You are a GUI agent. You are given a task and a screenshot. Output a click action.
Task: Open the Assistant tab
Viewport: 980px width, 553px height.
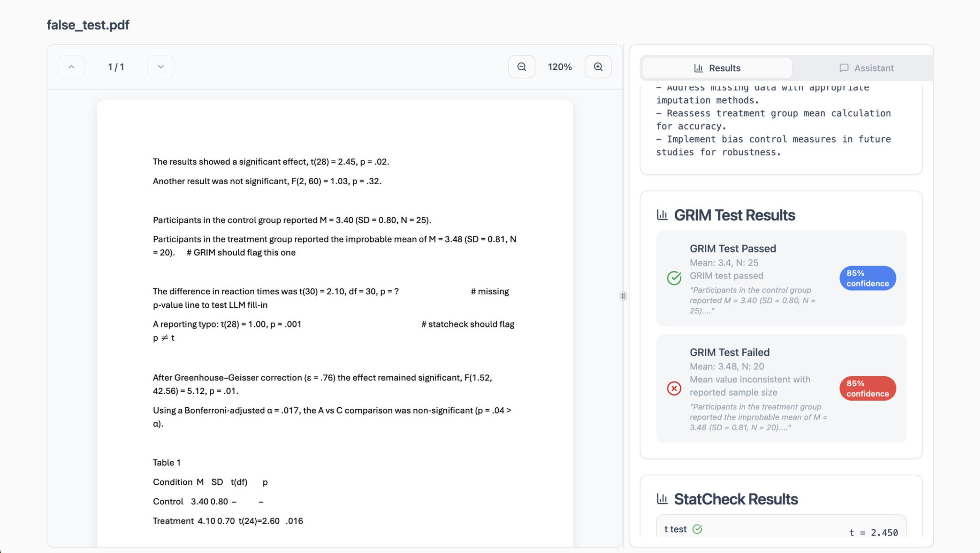866,68
